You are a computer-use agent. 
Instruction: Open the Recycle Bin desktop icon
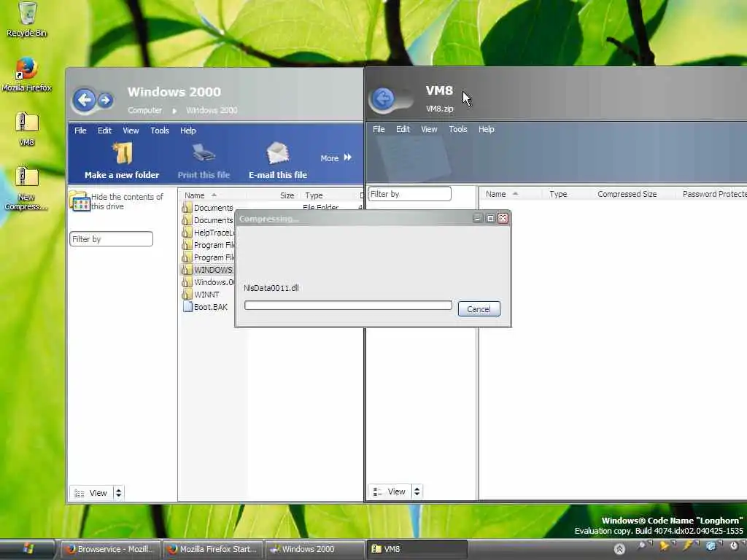point(27,19)
